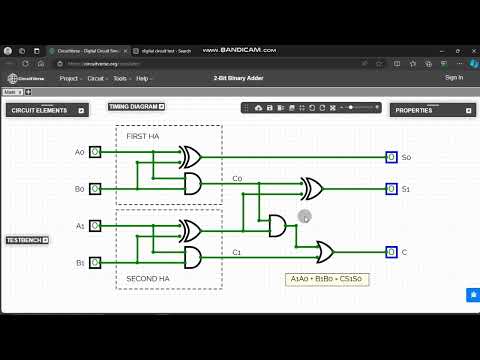Click the view previews toolbar icon
Viewport: 480px width, 360px height.
click(x=333, y=108)
